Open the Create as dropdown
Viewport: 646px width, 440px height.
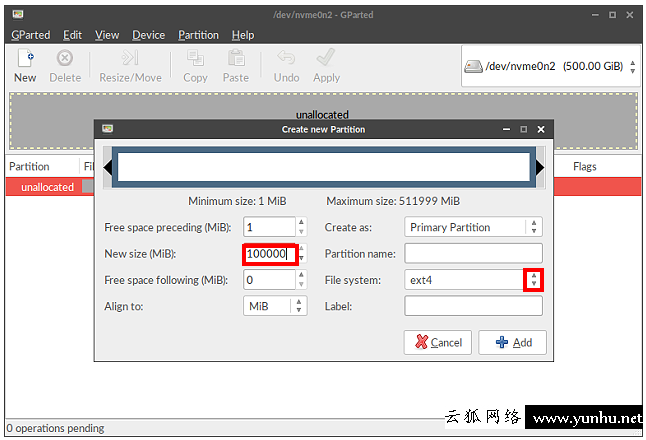(x=473, y=227)
